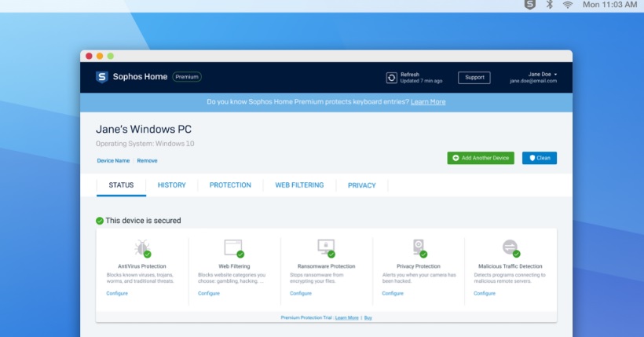Image resolution: width=644 pixels, height=337 pixels.
Task: Click 'Sophos Home' title text in header
Action: coord(140,77)
